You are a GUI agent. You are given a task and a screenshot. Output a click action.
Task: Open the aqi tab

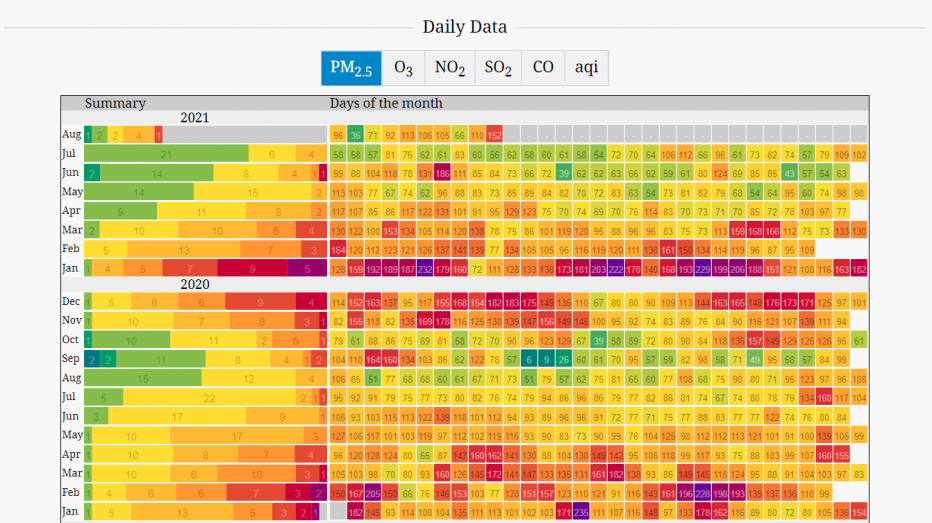[586, 68]
